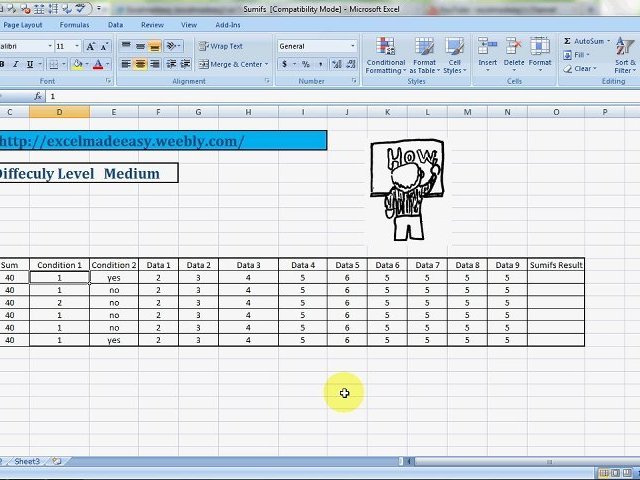Toggle Italic formatting
This screenshot has height=480, width=640.
pos(16,64)
